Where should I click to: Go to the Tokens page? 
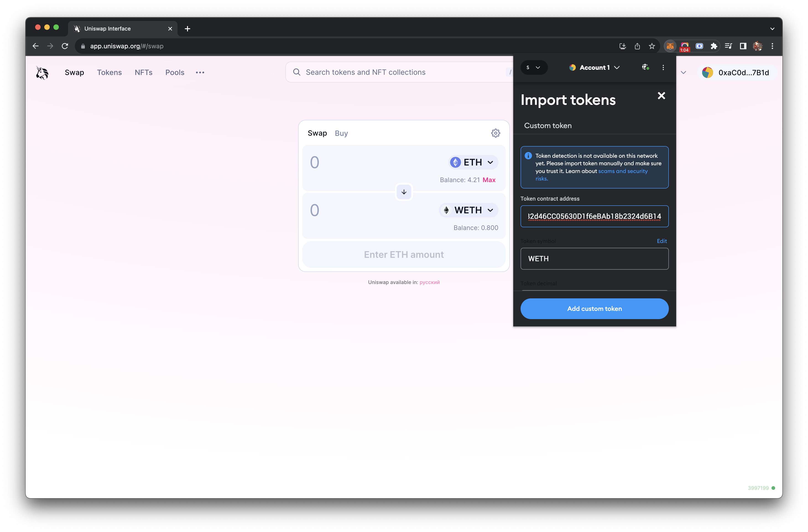(x=109, y=73)
